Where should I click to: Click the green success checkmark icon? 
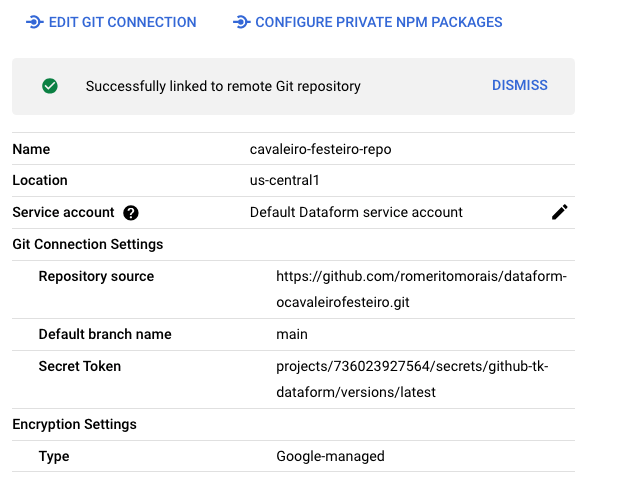coord(50,86)
